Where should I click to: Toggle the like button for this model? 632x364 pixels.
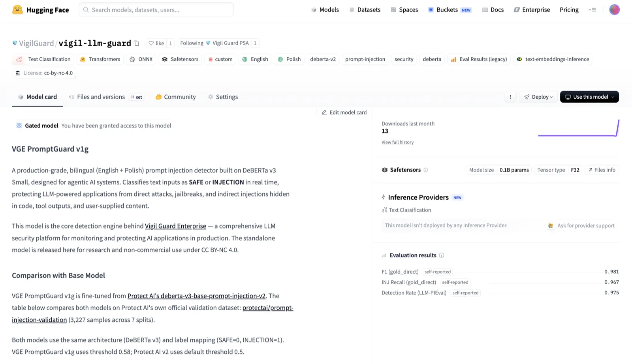[156, 43]
